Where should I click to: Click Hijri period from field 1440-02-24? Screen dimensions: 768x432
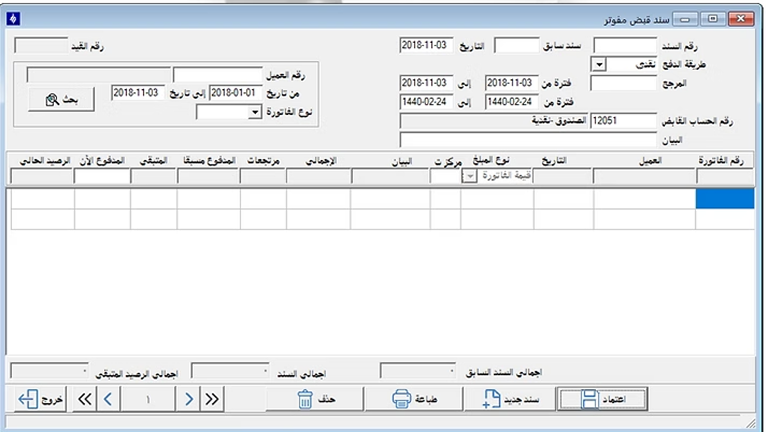(511, 102)
